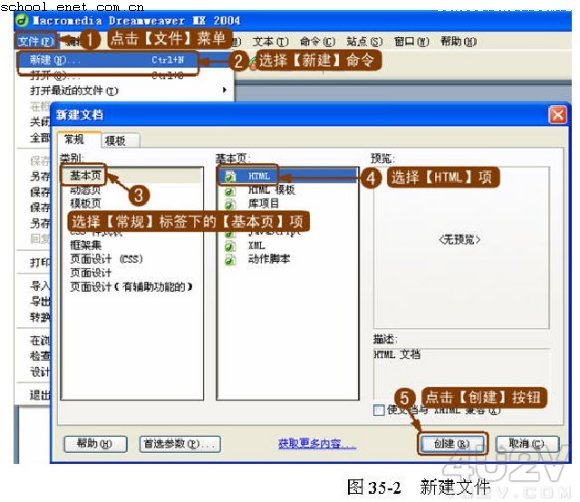Click the Dreamweaver logo in title bar

pyautogui.click(x=22, y=20)
